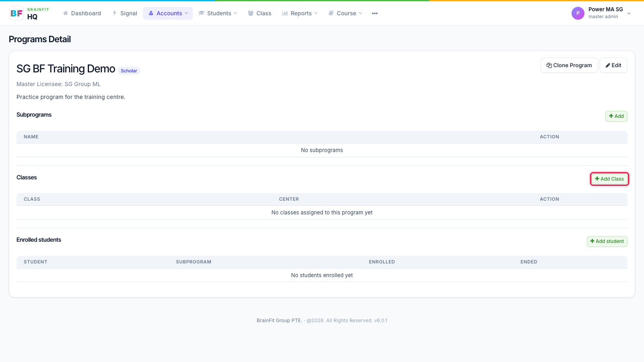Click the Add student button
The height and width of the screenshot is (362, 644).
(607, 241)
